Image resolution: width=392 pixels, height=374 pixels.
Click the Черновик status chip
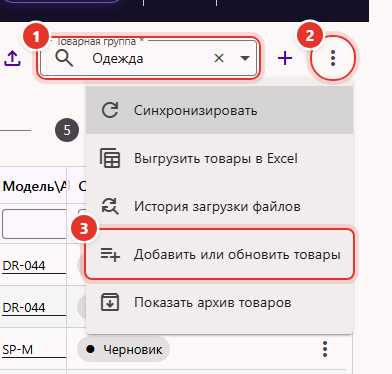click(124, 349)
